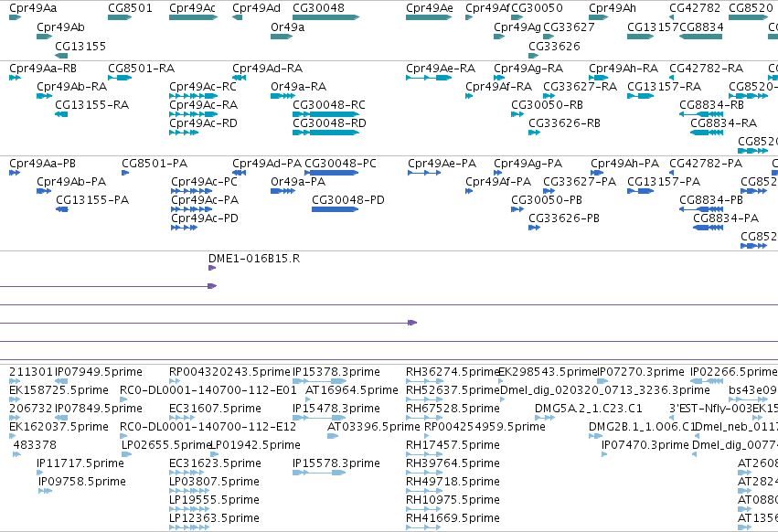Click protein Cpr49Ac-PD label

[x=205, y=218]
